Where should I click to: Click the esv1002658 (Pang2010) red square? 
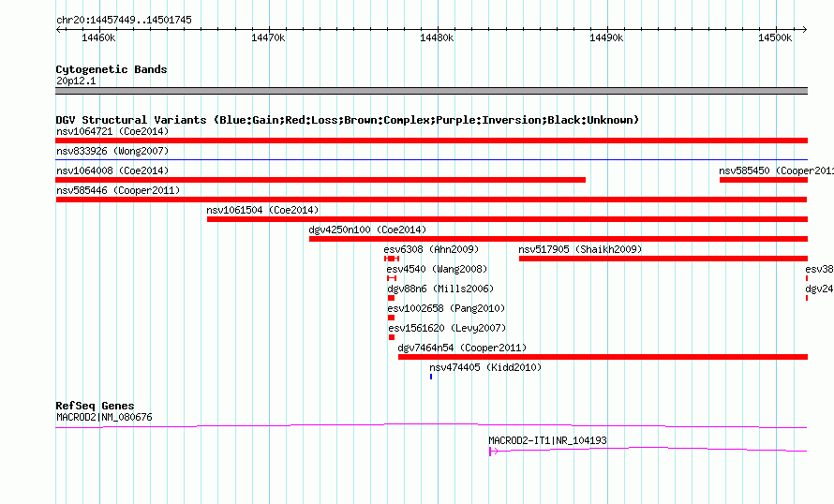pos(392,318)
